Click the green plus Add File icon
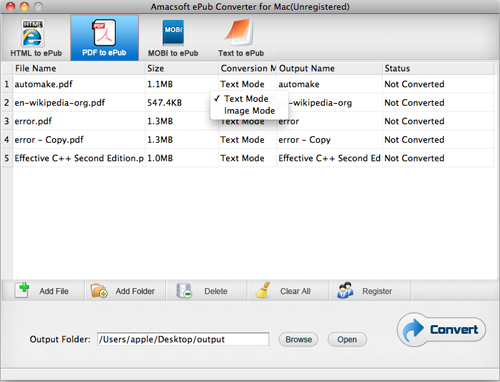This screenshot has width=500, height=382. (22, 290)
